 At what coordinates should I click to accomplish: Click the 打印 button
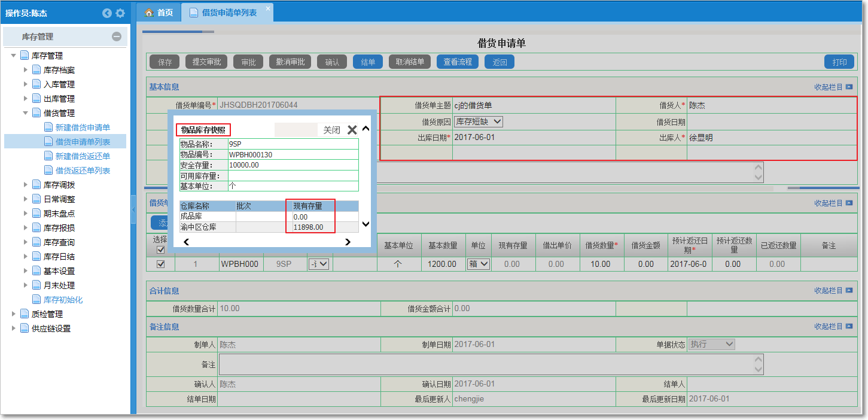[x=839, y=62]
